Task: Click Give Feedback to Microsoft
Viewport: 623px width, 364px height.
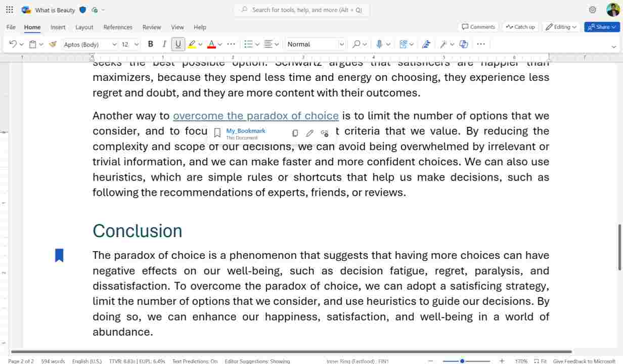Action: pos(584,361)
